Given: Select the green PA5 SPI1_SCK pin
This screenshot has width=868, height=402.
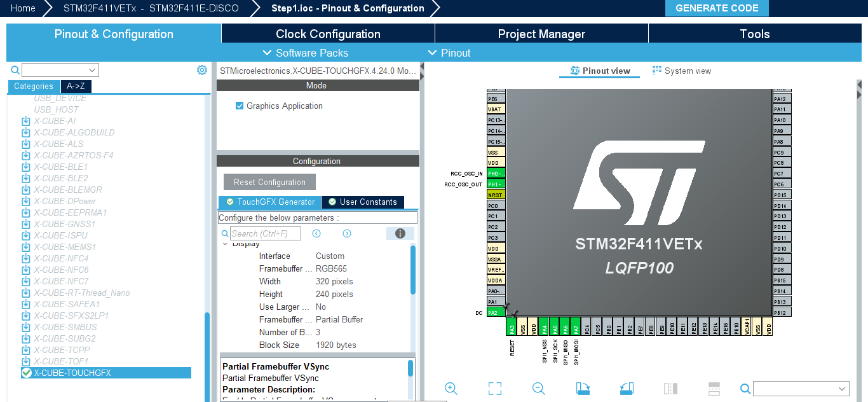Looking at the screenshot, I should coord(554,326).
